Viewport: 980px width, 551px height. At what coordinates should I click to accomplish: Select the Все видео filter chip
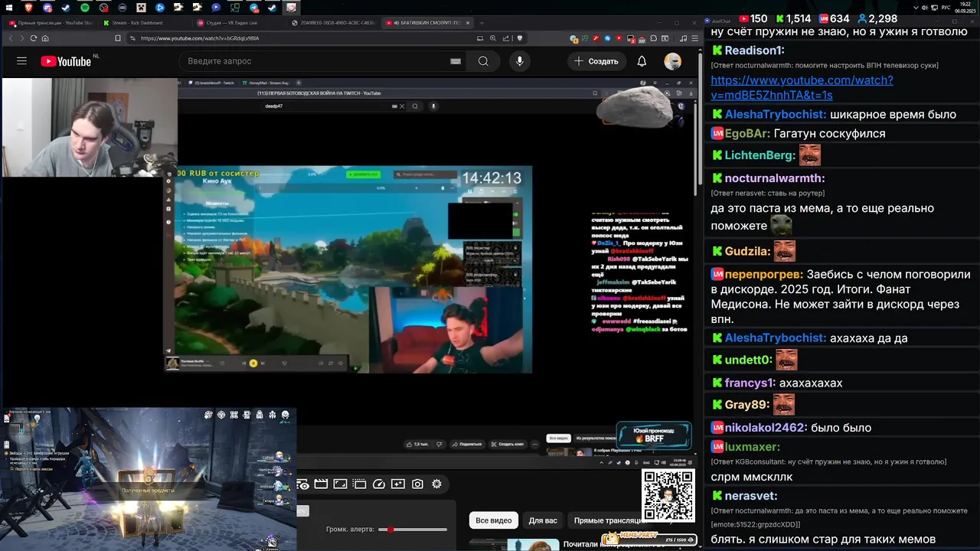click(494, 520)
